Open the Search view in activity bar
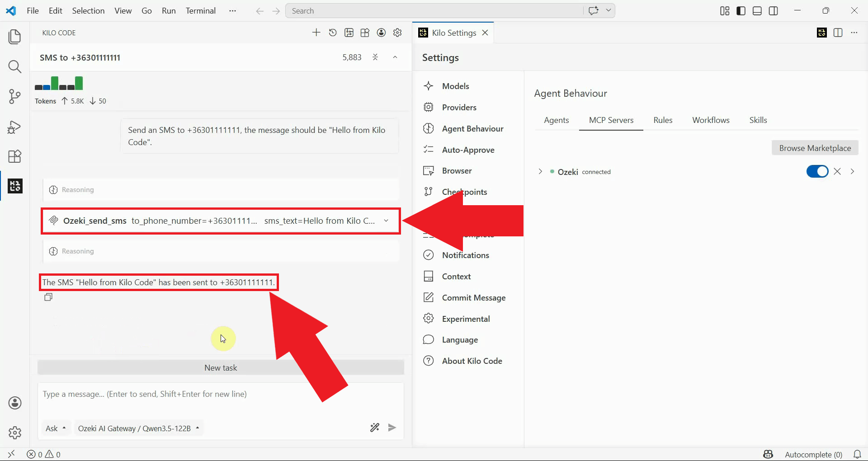The width and height of the screenshot is (868, 461). tap(15, 67)
